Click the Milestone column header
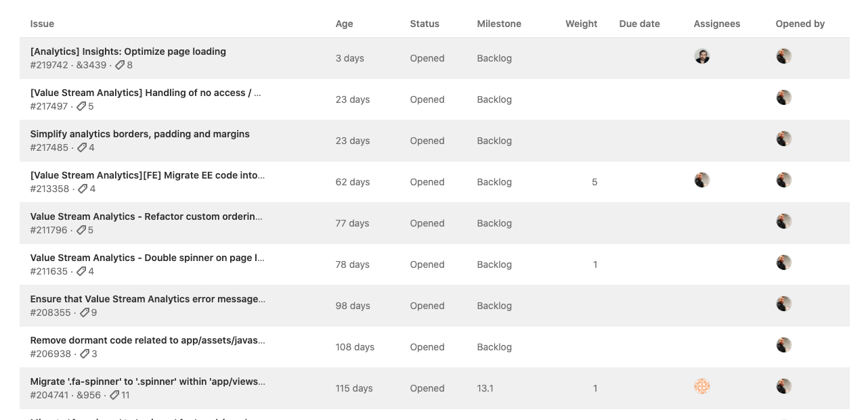 (x=499, y=24)
